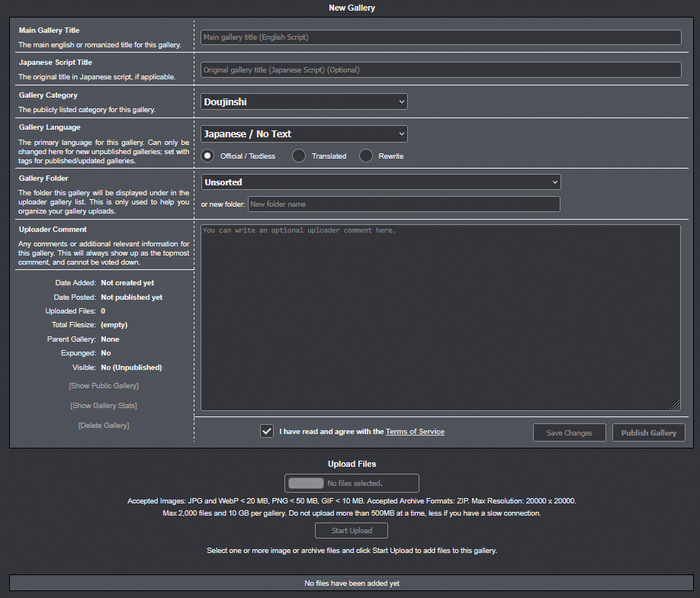Click the Japanese Script title input field
Image resolution: width=700 pixels, height=598 pixels.
pyautogui.click(x=441, y=69)
